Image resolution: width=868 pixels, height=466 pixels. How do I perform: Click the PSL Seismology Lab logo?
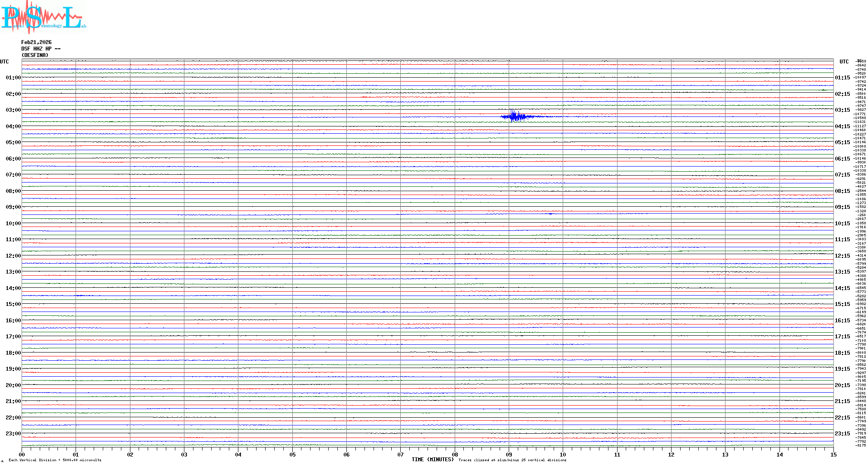[43, 17]
